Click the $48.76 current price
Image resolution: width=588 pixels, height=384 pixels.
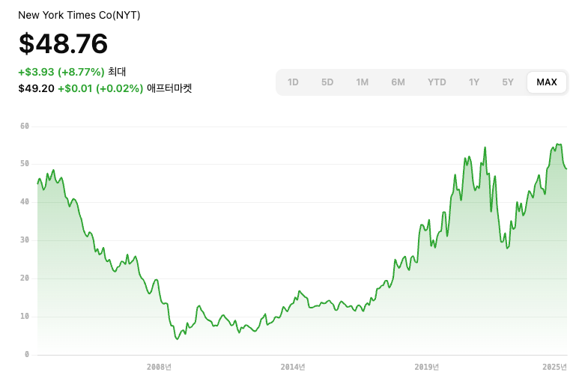(63, 43)
